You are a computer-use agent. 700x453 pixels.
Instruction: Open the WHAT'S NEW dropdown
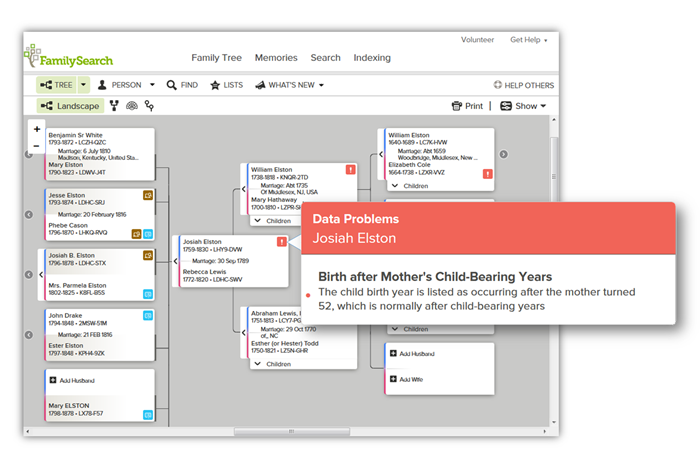coord(289,85)
